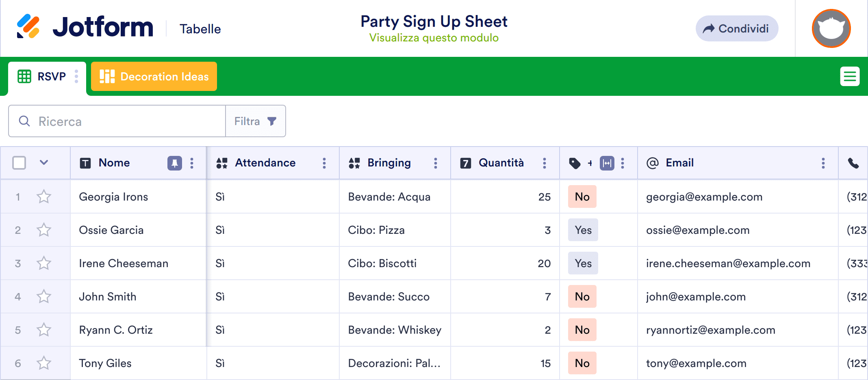Switch to the Decoration Ideas tab
Viewport: 868px width, 380px height.
click(x=154, y=76)
